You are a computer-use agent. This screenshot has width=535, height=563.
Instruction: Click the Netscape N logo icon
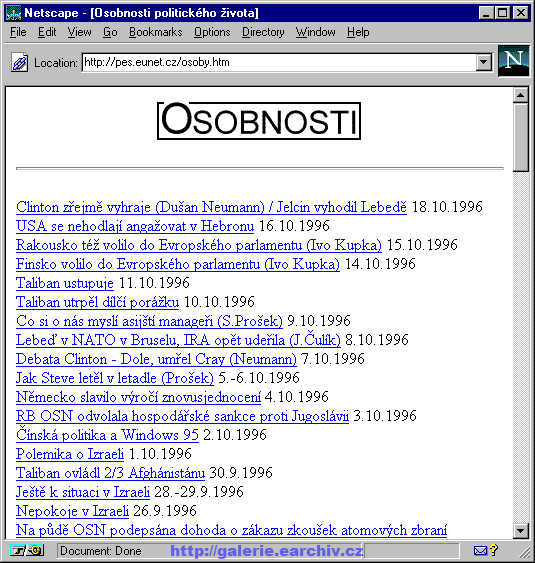pyautogui.click(x=513, y=61)
